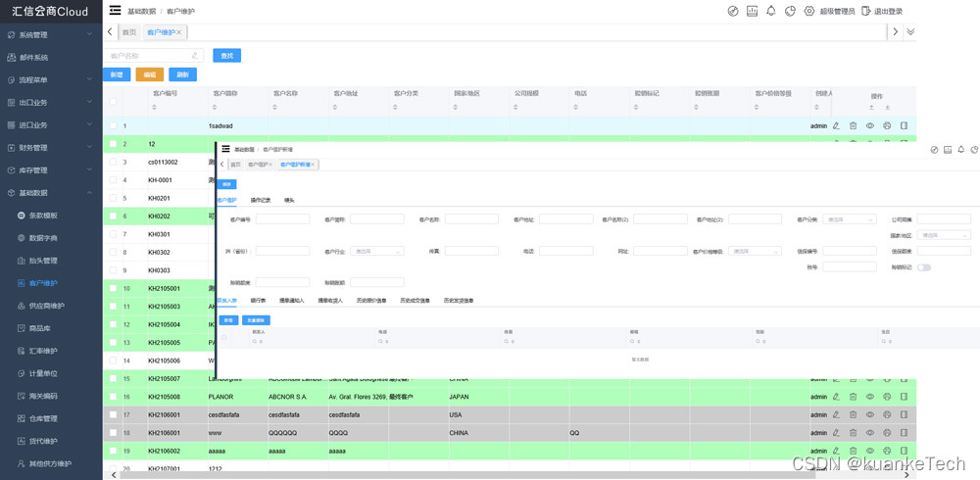The image size is (980, 480).
Task: Click print icon for row 1sadwad
Action: [x=887, y=125]
